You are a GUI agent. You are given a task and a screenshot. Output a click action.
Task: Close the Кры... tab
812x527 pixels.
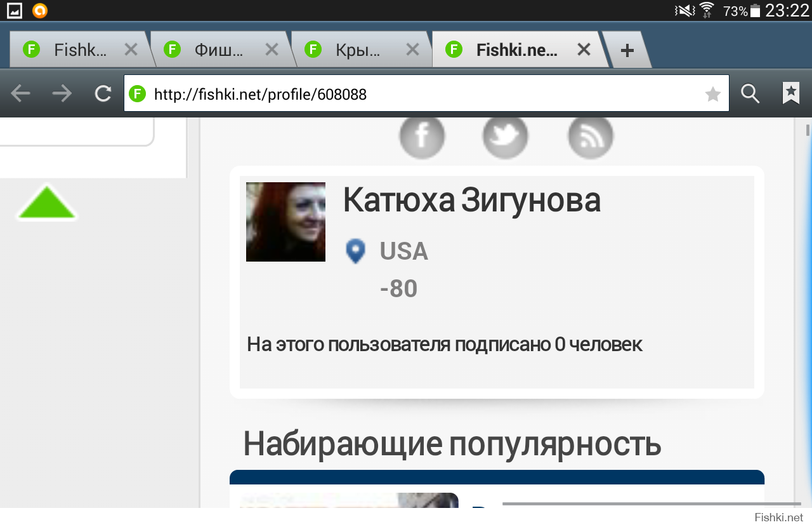[x=412, y=50]
